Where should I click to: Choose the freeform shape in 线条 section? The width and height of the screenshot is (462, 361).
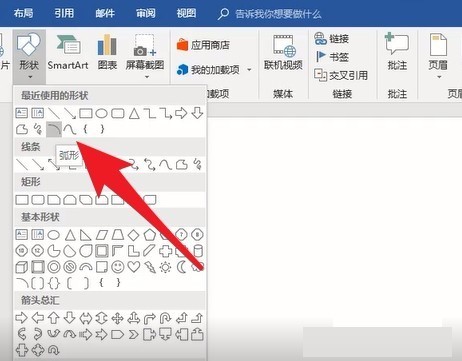pyautogui.click(x=182, y=164)
